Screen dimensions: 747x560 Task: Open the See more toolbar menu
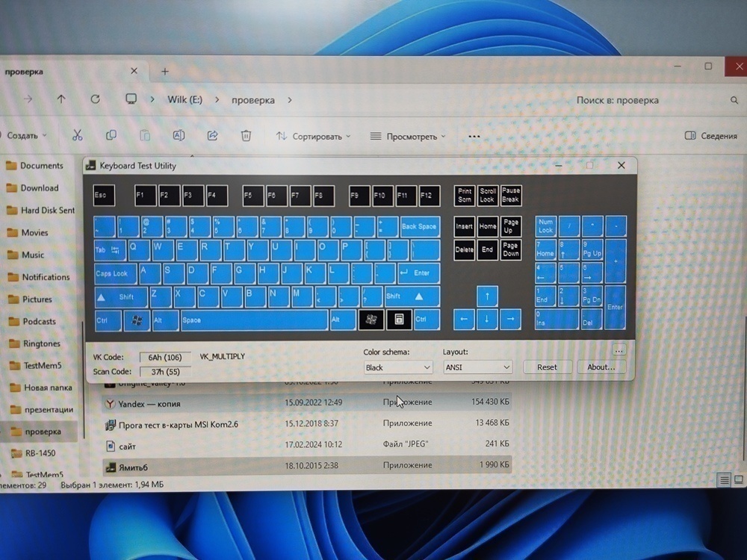click(474, 135)
